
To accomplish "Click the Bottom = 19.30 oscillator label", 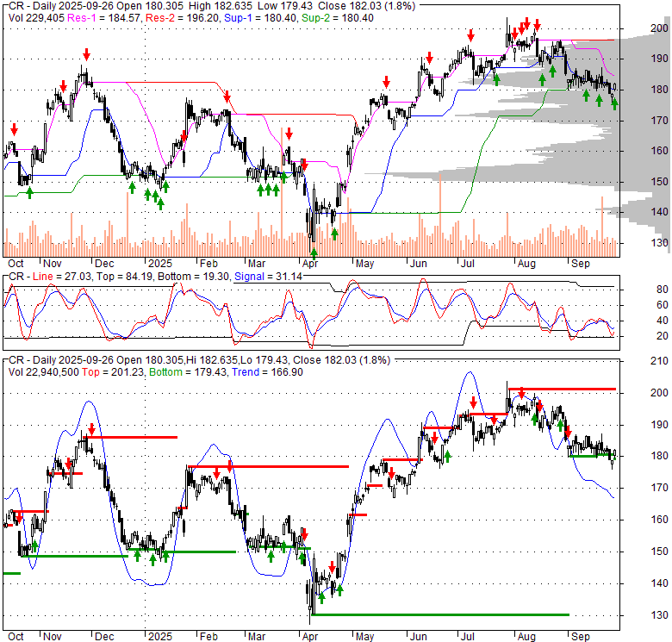I will click(194, 277).
